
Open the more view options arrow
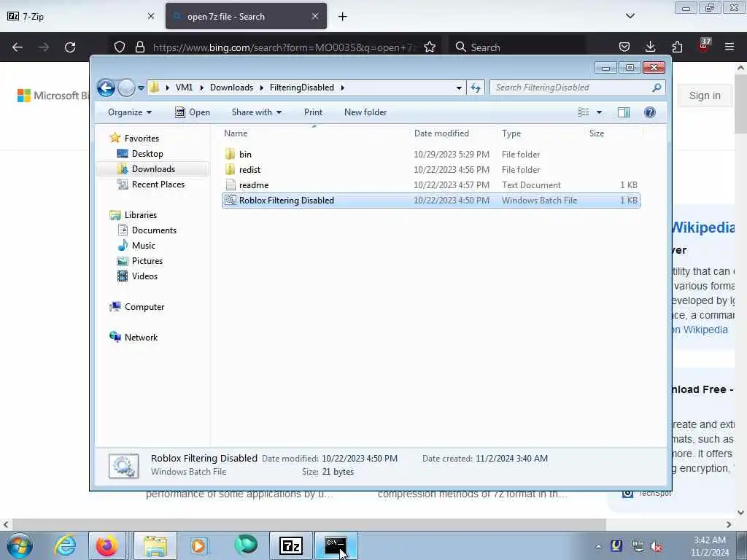(600, 112)
